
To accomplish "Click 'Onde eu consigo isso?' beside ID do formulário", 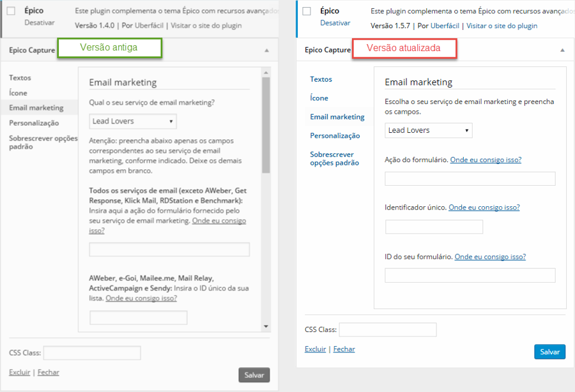I will 490,257.
